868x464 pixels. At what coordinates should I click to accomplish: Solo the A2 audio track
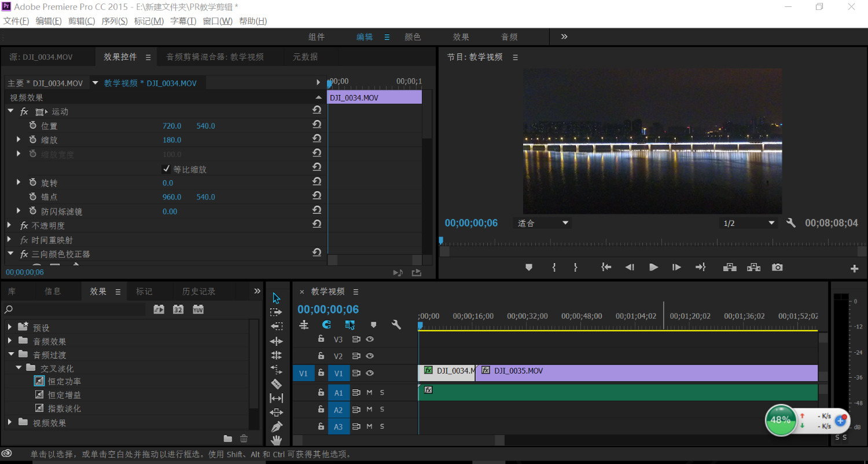382,410
